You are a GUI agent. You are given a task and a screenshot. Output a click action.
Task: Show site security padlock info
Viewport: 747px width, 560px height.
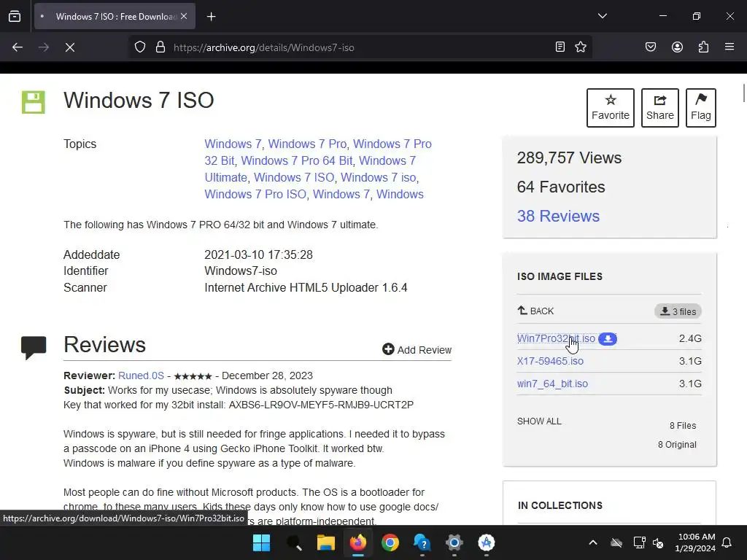click(160, 47)
